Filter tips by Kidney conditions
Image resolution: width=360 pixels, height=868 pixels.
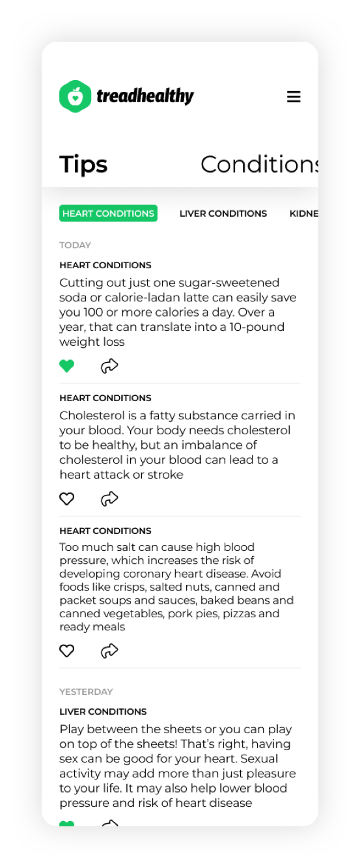click(304, 214)
